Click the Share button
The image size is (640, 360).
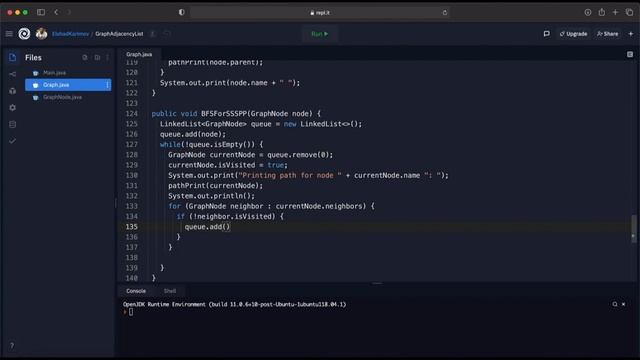(607, 34)
